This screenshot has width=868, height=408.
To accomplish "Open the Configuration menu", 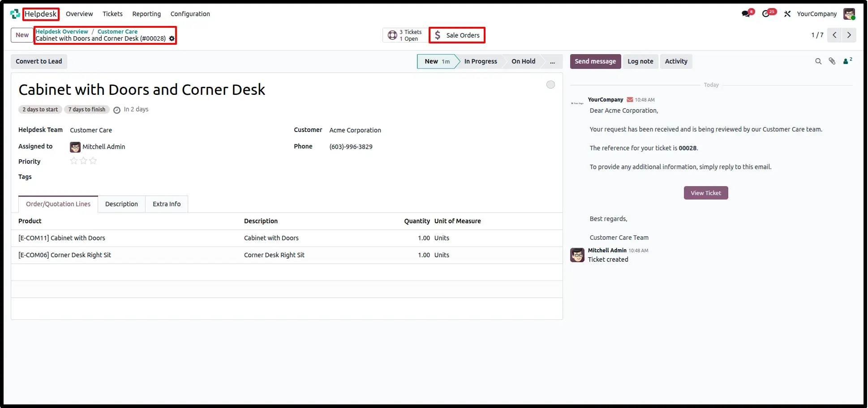I will pos(190,14).
